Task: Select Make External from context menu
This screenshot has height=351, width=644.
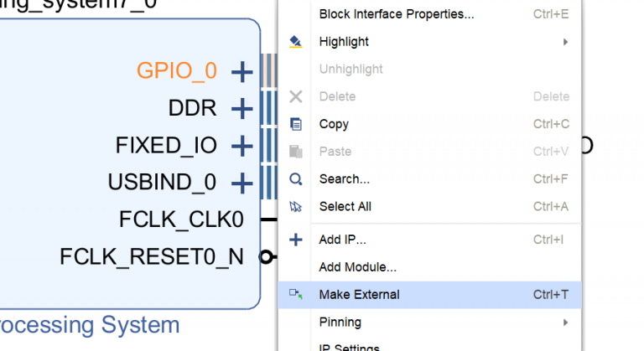Action: [359, 295]
